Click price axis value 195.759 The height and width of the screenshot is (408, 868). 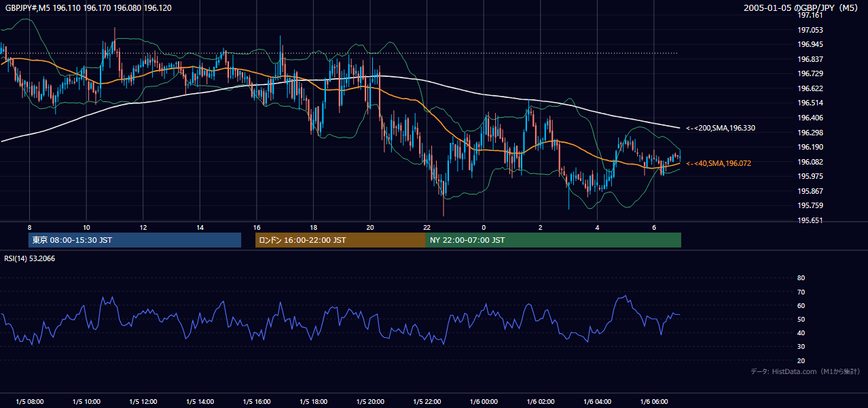(x=810, y=205)
